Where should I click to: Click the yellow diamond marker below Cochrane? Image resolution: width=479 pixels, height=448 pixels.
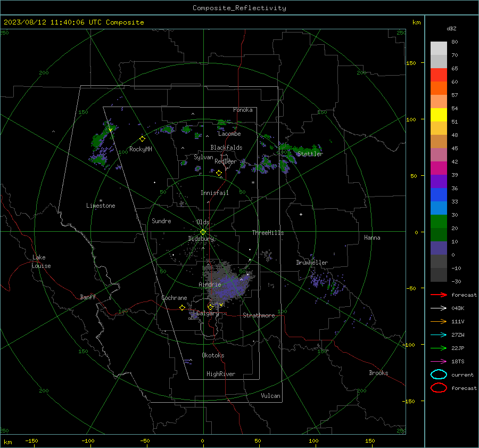pyautogui.click(x=182, y=308)
